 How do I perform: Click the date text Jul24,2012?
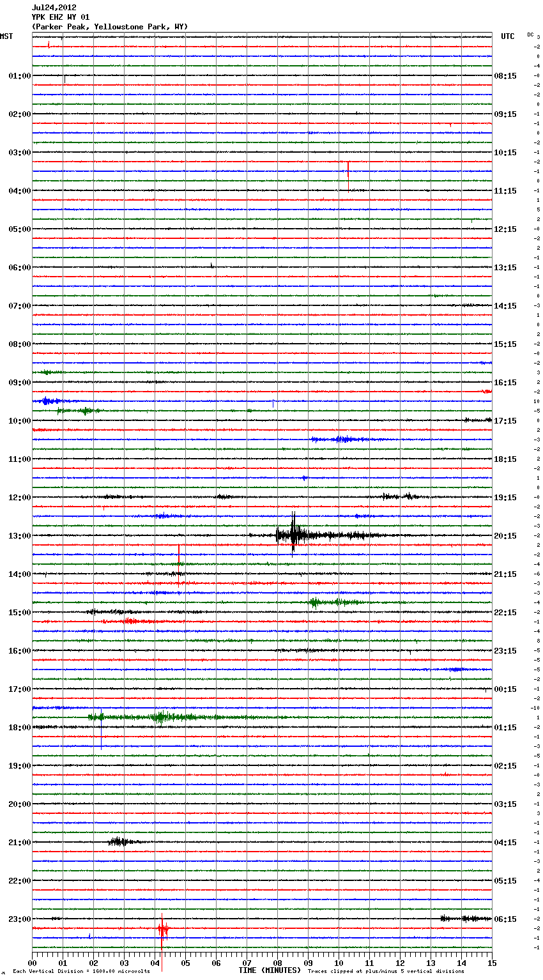point(54,8)
